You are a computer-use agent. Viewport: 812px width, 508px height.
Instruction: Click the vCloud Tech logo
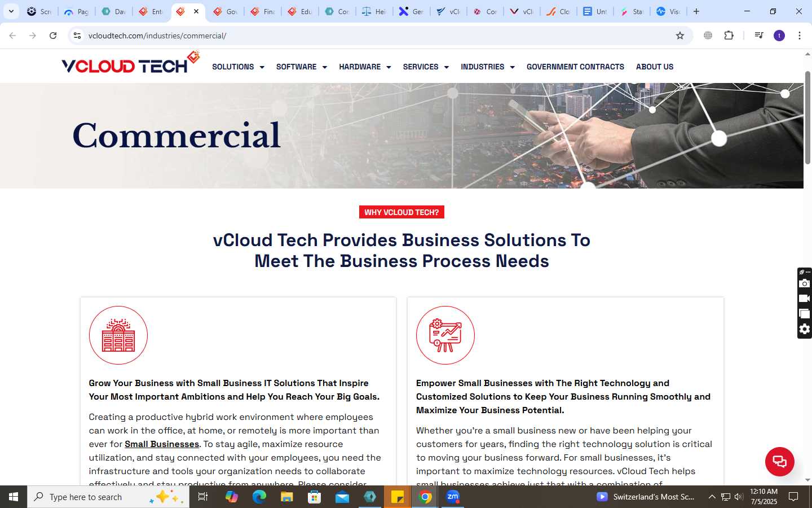pyautogui.click(x=131, y=63)
